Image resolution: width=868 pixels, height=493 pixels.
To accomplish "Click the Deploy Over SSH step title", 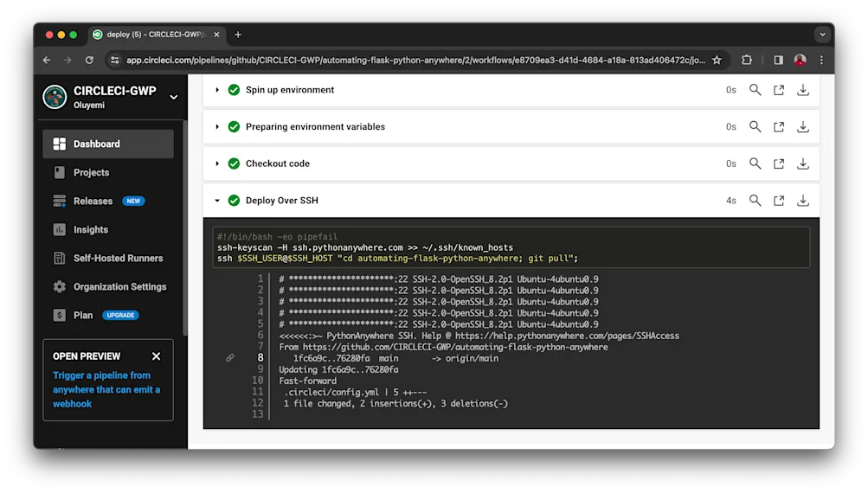I will coord(282,201).
